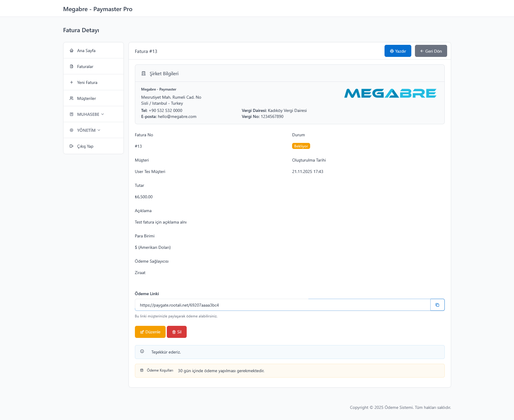Image resolution: width=514 pixels, height=420 pixels.
Task: Open the Faturalar menu item
Action: (85, 66)
